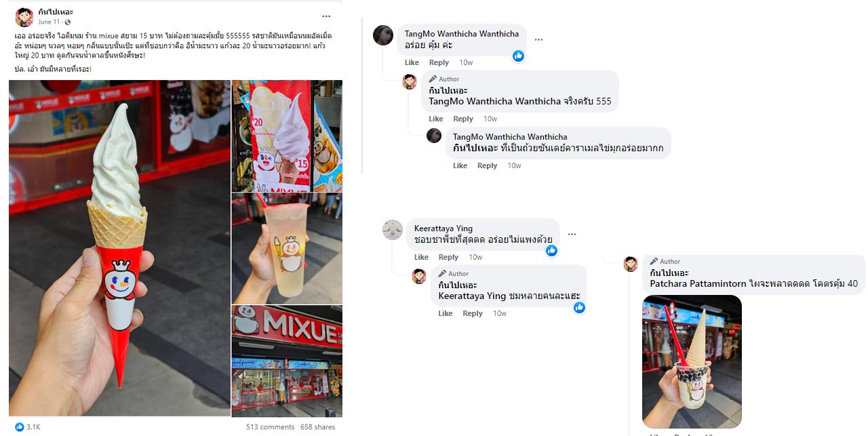
Task: Click Keerattaya Ying's profile avatar
Action: pos(393,230)
